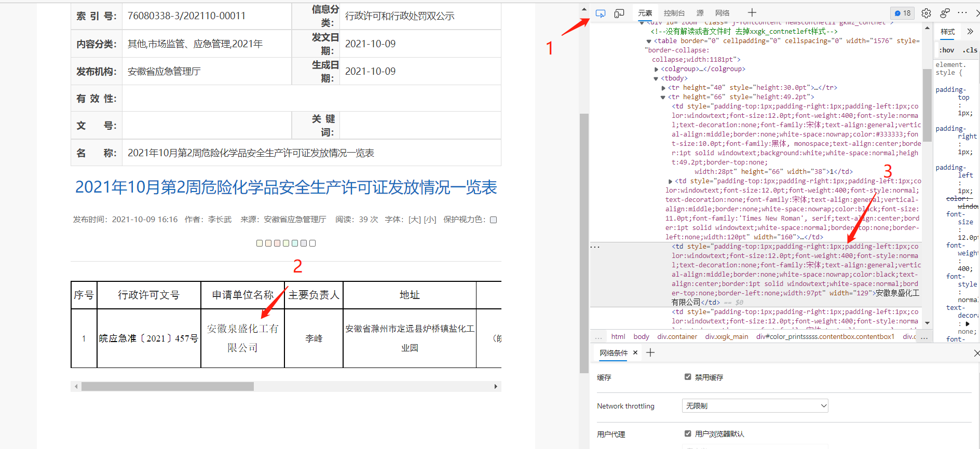Click the [大] larger font link
This screenshot has width=980, height=449.
[x=415, y=220]
